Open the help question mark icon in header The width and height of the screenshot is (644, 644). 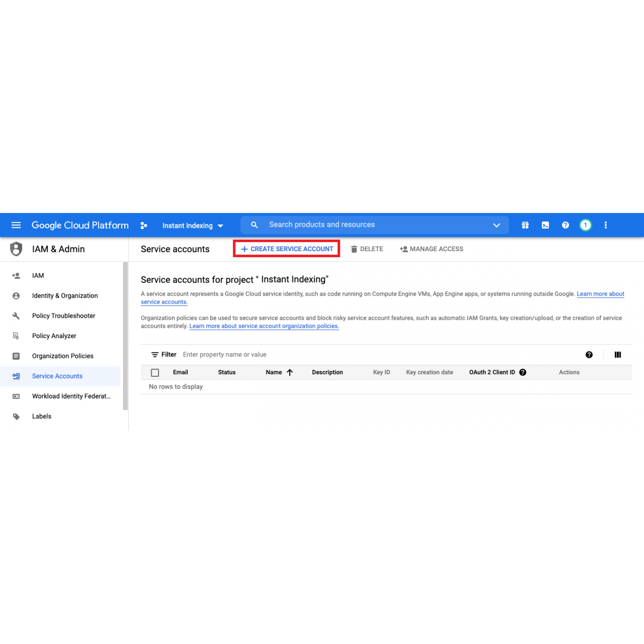coord(565,225)
